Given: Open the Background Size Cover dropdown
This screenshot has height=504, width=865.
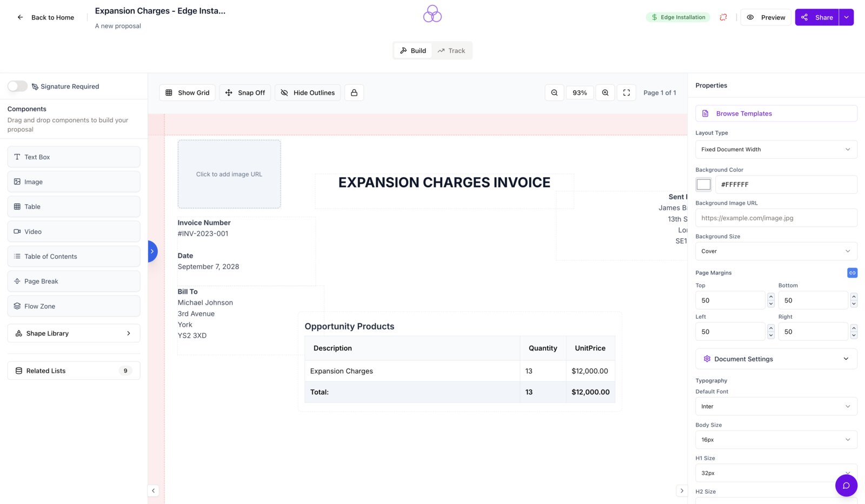Looking at the screenshot, I should (x=776, y=251).
